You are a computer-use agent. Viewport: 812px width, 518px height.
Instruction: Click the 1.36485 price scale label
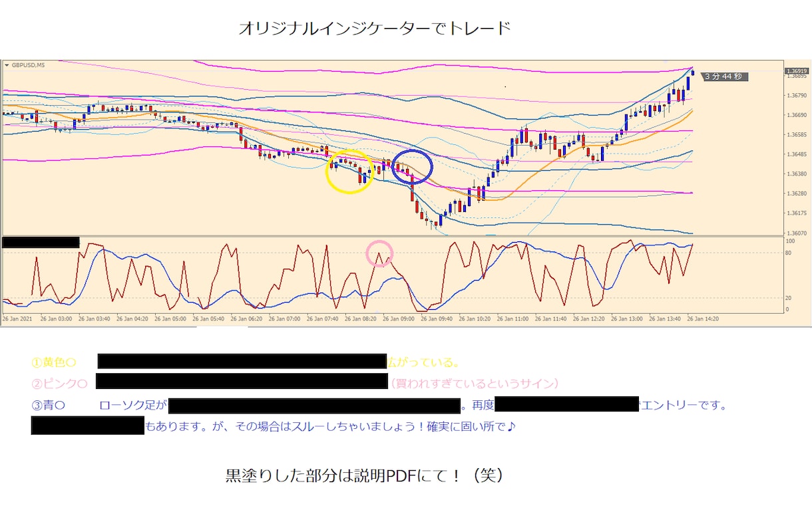pos(796,154)
